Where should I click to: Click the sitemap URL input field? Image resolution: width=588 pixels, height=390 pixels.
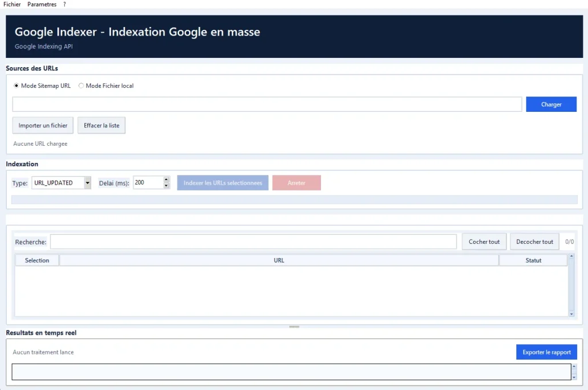[267, 104]
